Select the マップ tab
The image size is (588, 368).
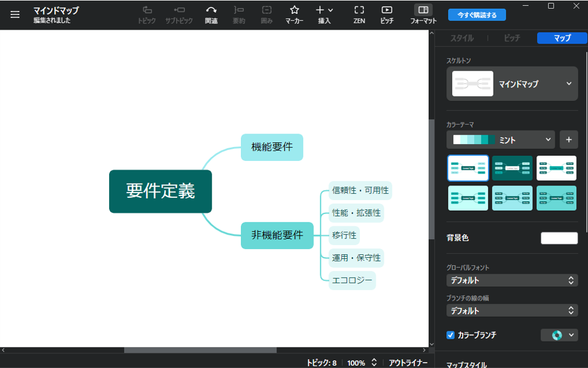coord(562,38)
